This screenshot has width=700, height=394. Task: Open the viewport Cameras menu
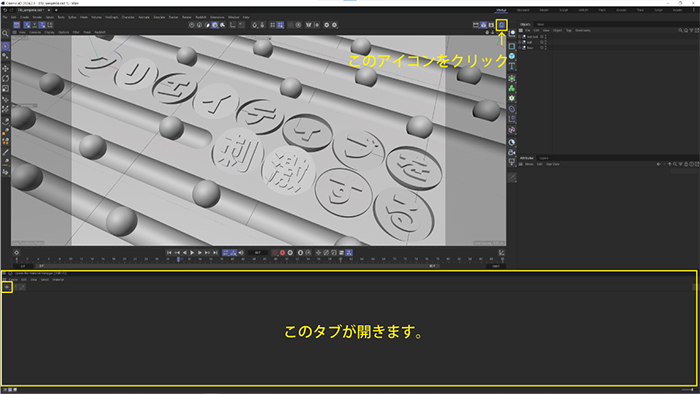[x=35, y=32]
